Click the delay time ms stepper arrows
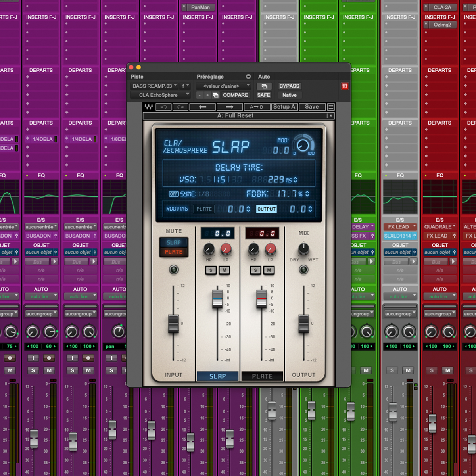The height and width of the screenshot is (476, 476). point(295,180)
